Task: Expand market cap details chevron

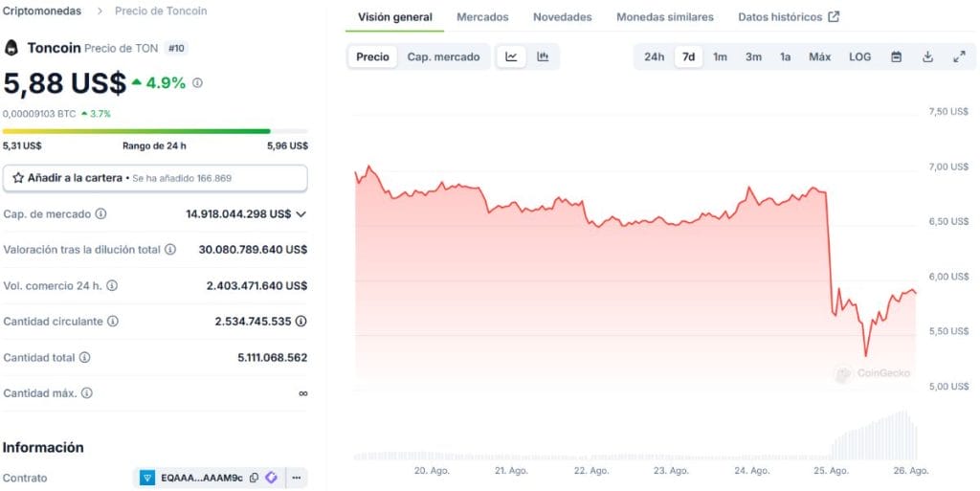Action: [x=301, y=213]
